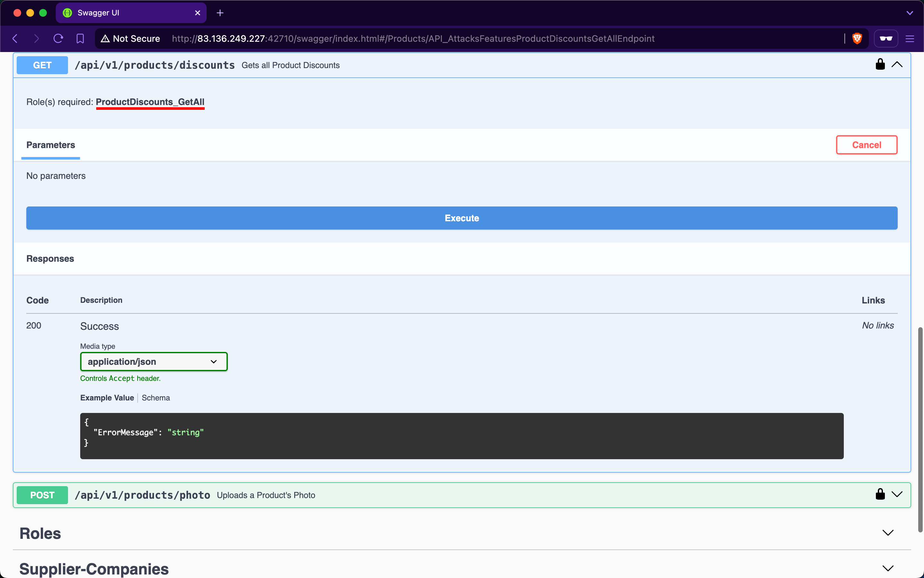This screenshot has height=578, width=924.
Task: Click the No links text
Action: click(x=878, y=326)
